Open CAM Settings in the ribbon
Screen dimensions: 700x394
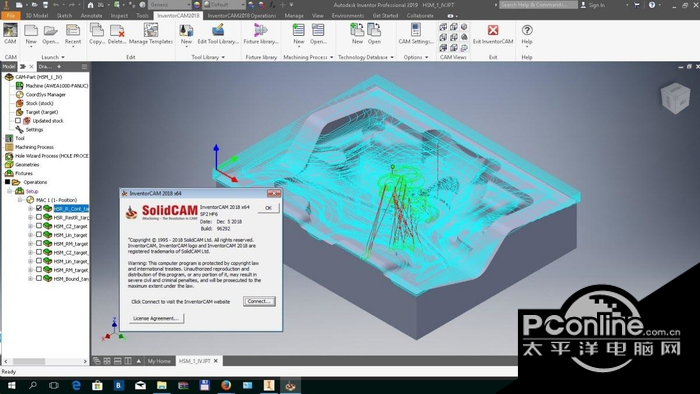(x=416, y=34)
